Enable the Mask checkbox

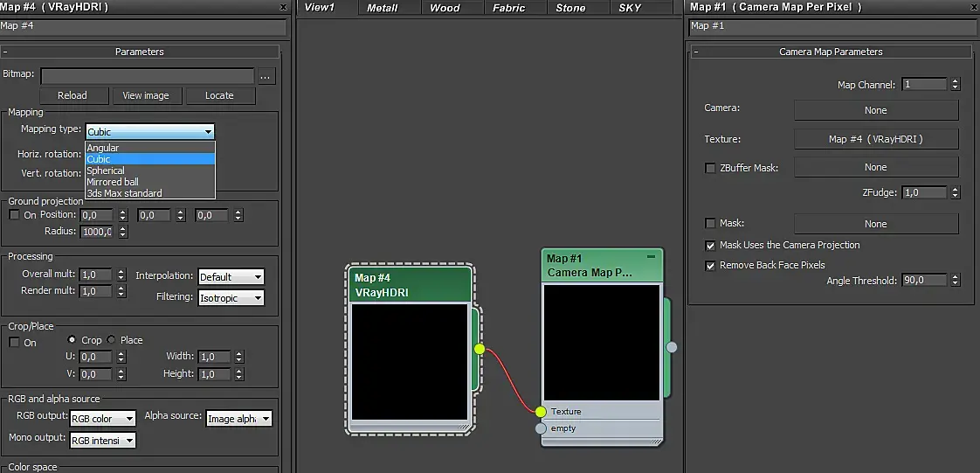(x=710, y=223)
